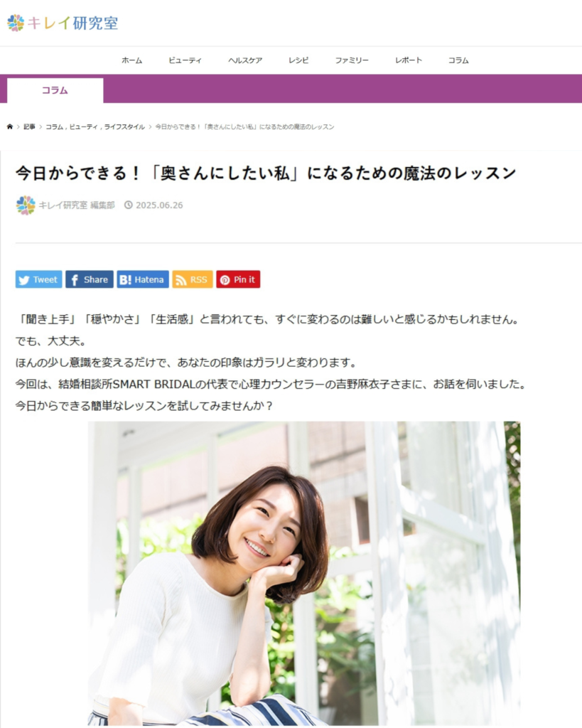Open the RSS feed button
This screenshot has height=728, width=582.
coord(193,279)
